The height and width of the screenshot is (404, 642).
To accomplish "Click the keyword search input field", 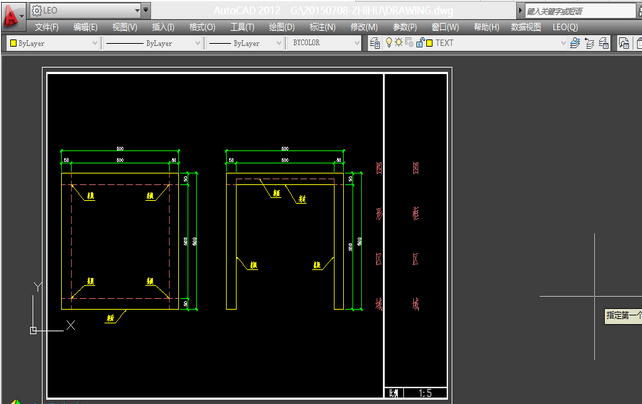I will tap(580, 11).
